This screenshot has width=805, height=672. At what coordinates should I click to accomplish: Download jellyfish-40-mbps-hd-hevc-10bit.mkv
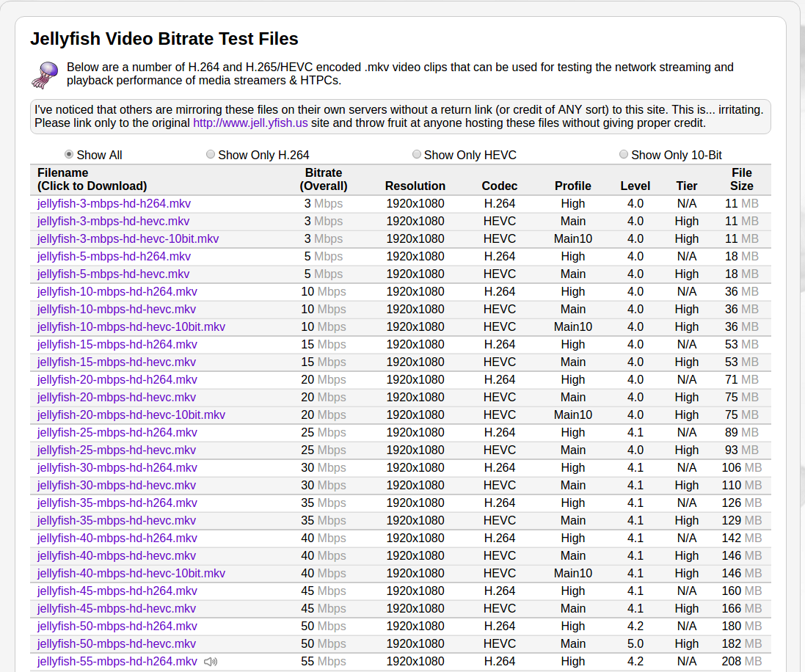[x=131, y=574]
